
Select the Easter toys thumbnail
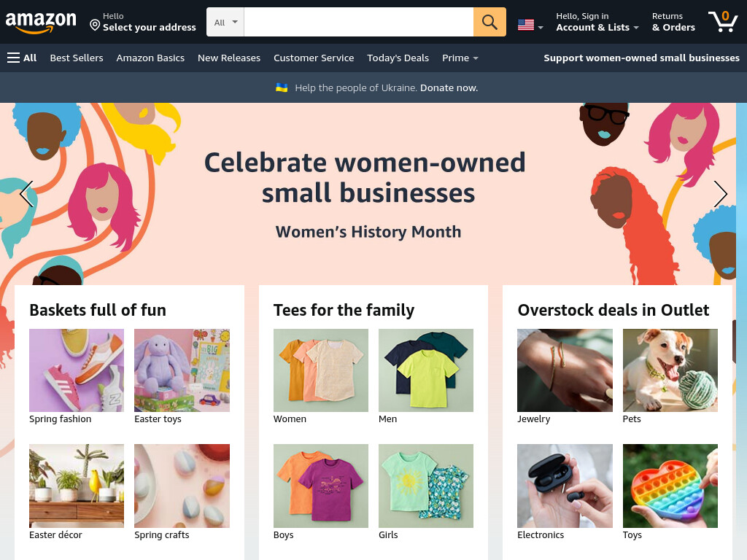(x=182, y=370)
